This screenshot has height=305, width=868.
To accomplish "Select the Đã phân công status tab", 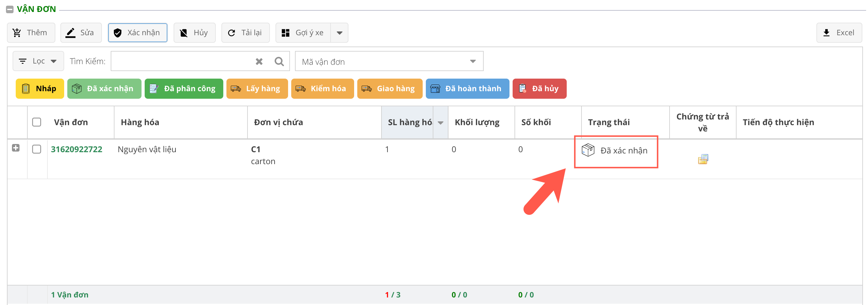I will coord(184,89).
